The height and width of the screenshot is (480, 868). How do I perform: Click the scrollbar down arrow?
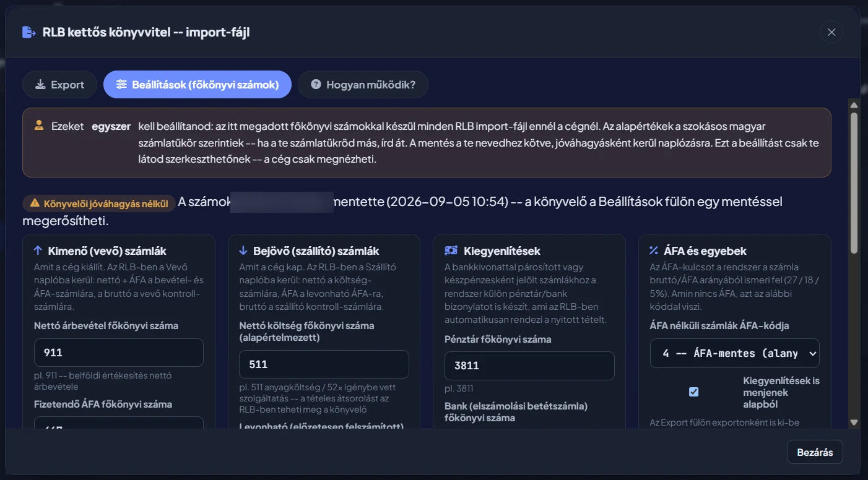pos(854,422)
